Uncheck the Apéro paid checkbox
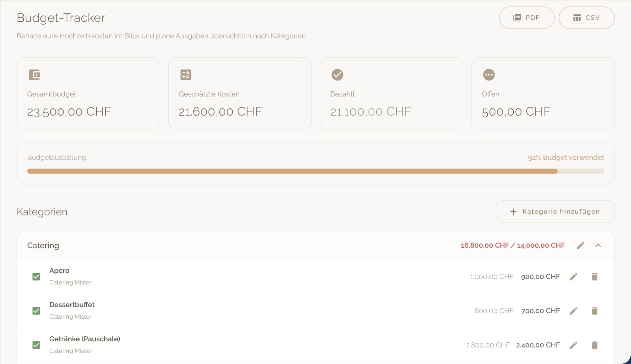Screen dimensions: 631x364 pyautogui.click(x=36, y=277)
